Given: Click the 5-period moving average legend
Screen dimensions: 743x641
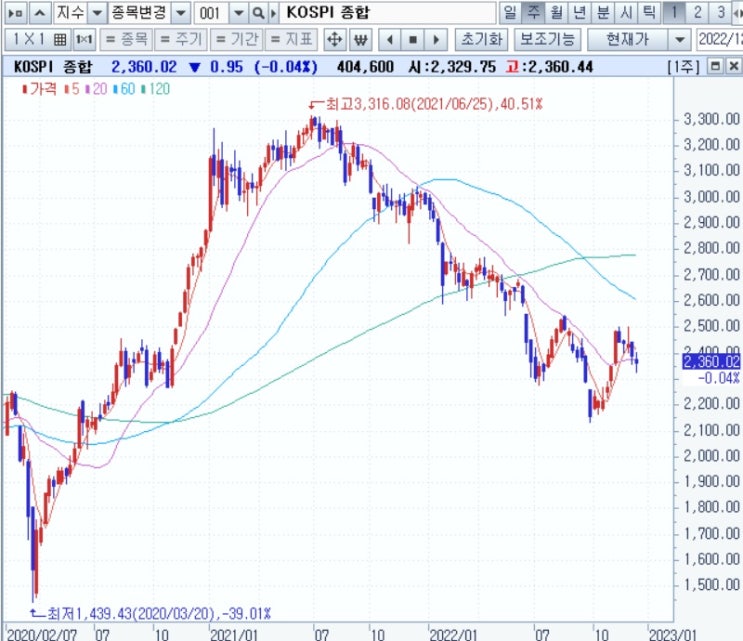Looking at the screenshot, I should [72, 89].
